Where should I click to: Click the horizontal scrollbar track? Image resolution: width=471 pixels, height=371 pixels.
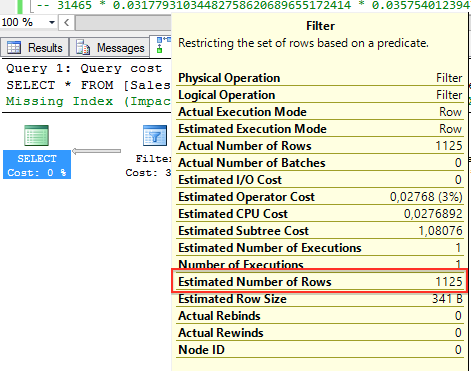[x=123, y=23]
